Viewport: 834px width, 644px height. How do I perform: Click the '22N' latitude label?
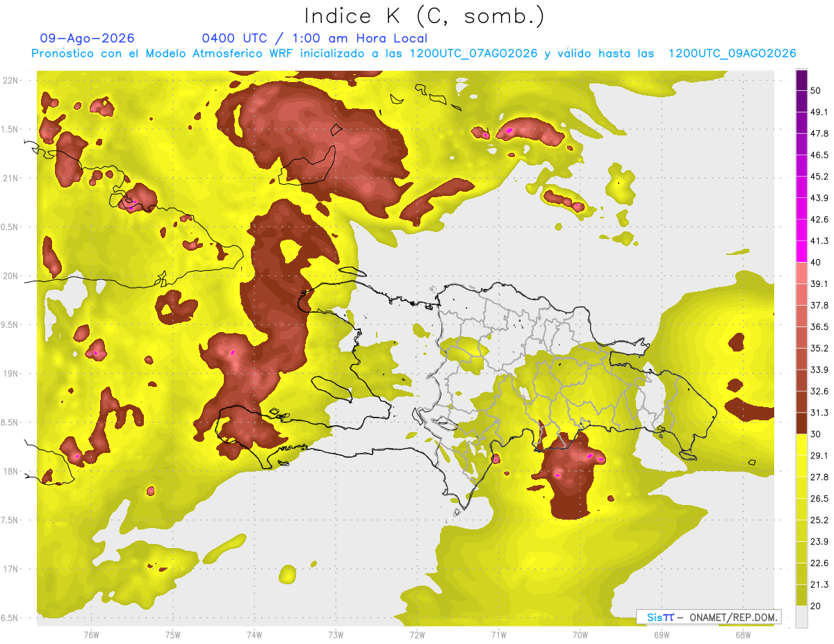(x=10, y=80)
